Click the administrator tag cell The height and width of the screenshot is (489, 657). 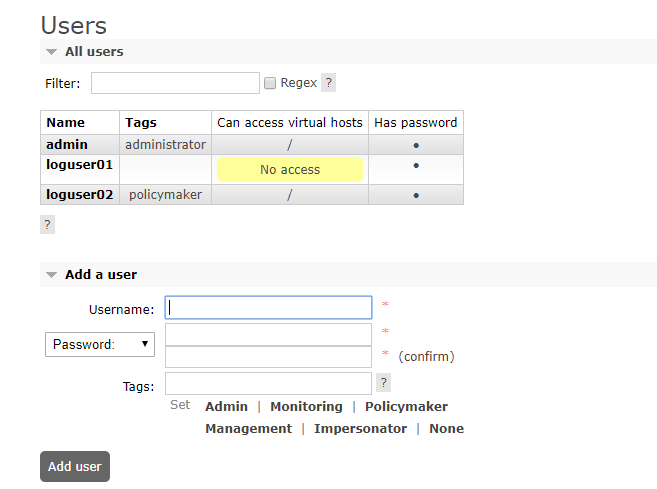pos(166,145)
